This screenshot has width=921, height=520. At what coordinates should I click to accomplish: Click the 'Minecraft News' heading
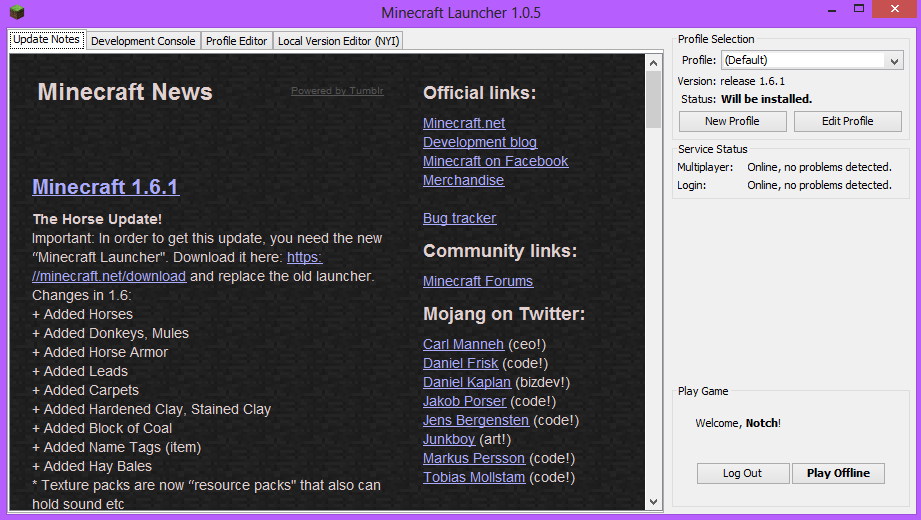click(x=125, y=92)
